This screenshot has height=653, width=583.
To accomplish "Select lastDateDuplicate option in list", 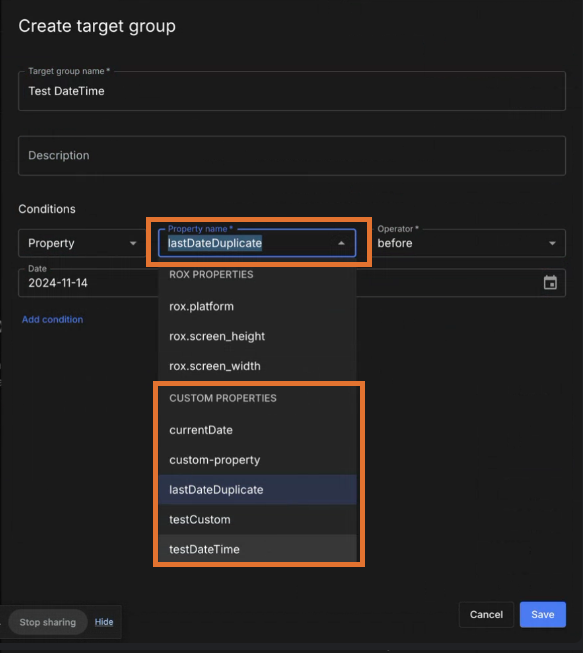I will coord(257,490).
